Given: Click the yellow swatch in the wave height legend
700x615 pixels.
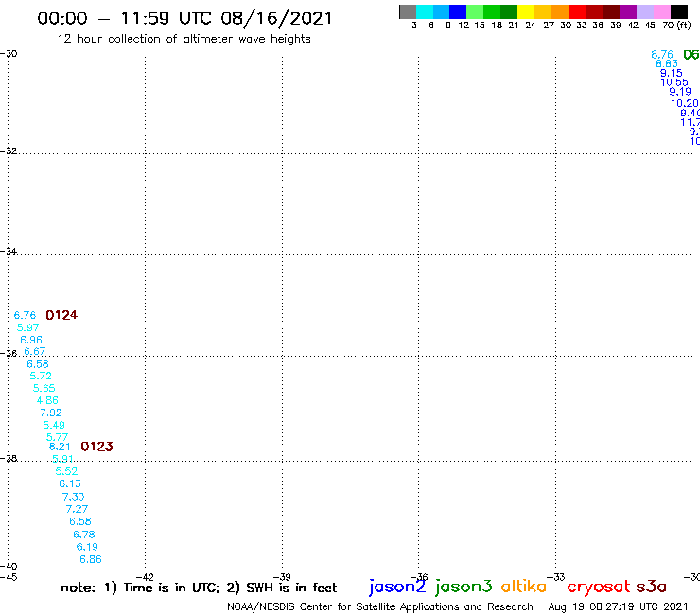Looking at the screenshot, I should (525, 11).
